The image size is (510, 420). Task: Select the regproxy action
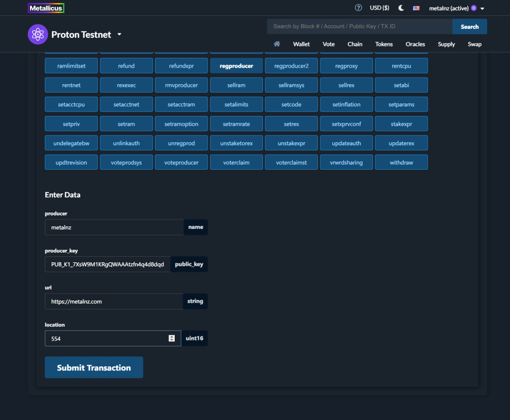click(347, 66)
